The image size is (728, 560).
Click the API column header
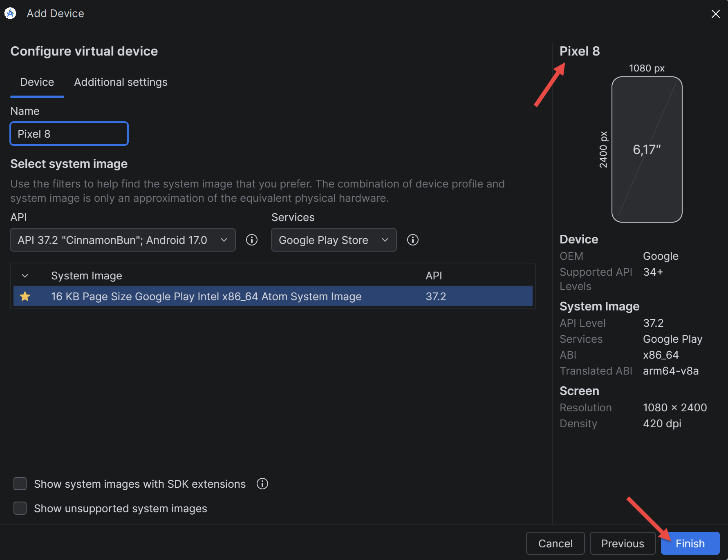(x=434, y=276)
